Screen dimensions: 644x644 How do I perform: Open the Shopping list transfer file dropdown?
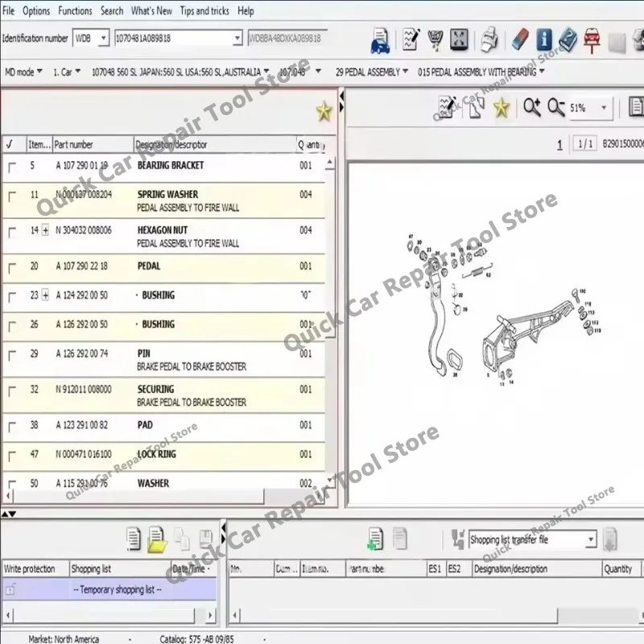(x=591, y=539)
